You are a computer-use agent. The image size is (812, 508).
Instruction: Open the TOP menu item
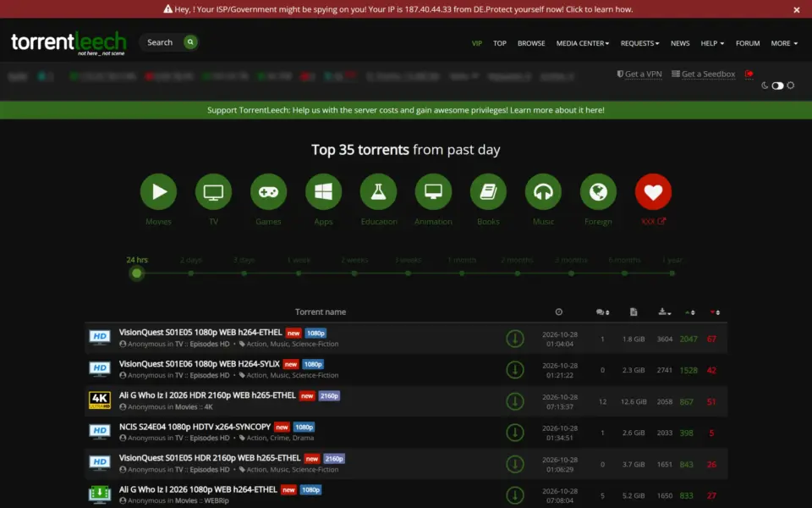[500, 43]
